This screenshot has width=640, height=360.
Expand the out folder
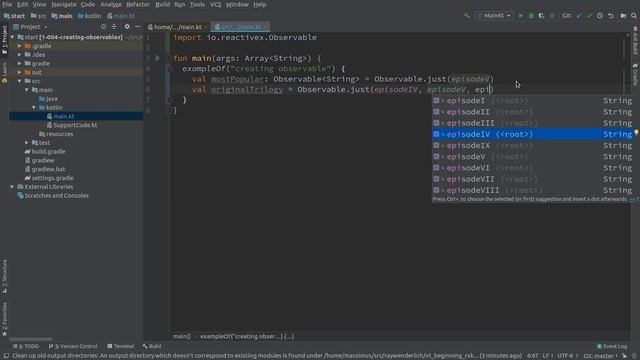click(x=20, y=72)
